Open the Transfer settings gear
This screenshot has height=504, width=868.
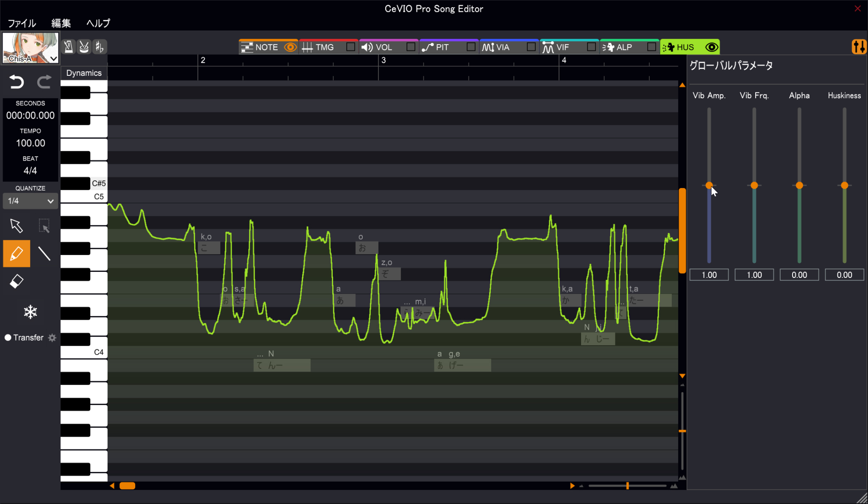pos(52,338)
